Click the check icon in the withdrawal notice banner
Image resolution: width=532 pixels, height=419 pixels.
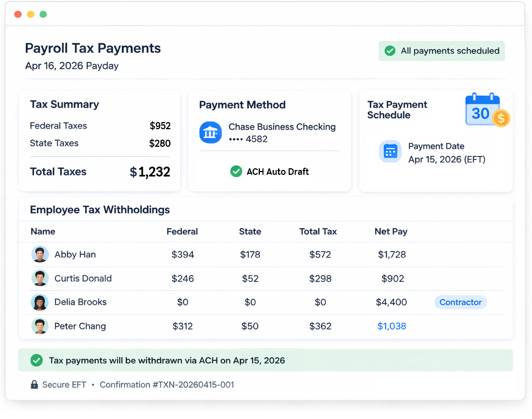point(37,360)
